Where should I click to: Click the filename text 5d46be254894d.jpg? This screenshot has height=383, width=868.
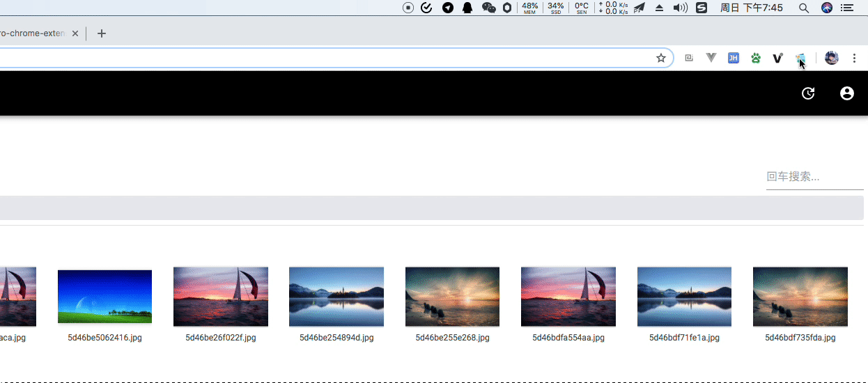336,338
